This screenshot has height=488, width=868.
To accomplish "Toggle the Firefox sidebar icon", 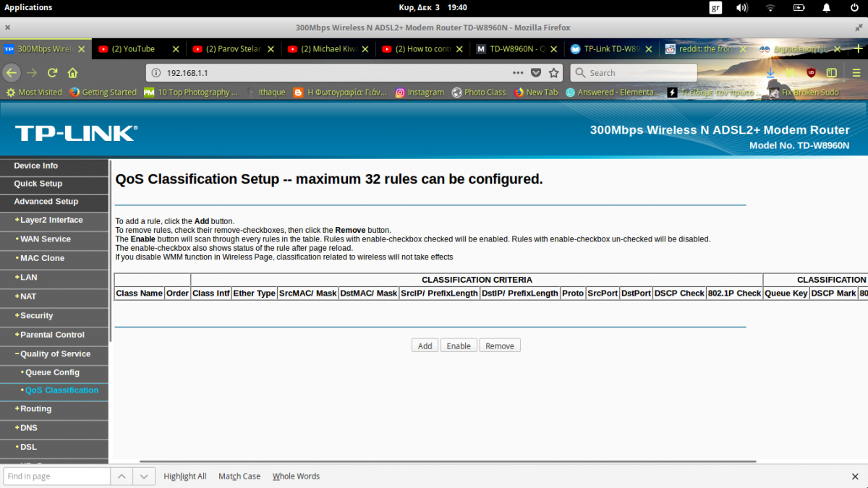I will (x=832, y=73).
